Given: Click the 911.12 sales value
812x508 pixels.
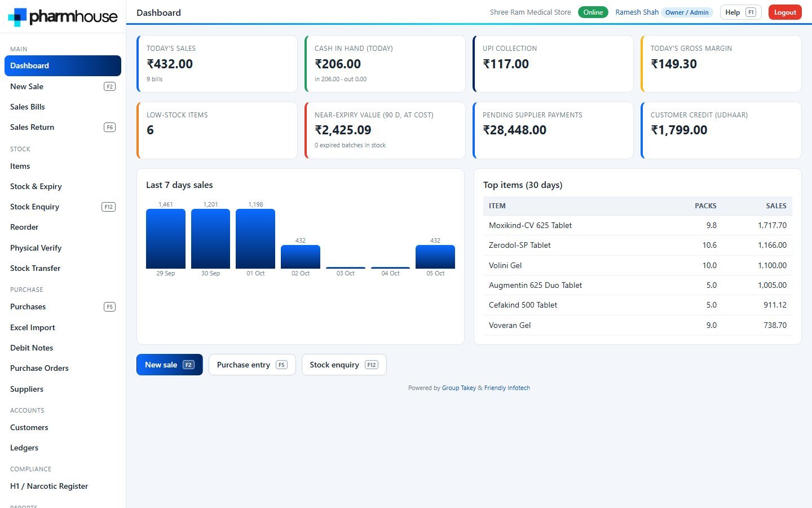Looking at the screenshot, I should (775, 305).
